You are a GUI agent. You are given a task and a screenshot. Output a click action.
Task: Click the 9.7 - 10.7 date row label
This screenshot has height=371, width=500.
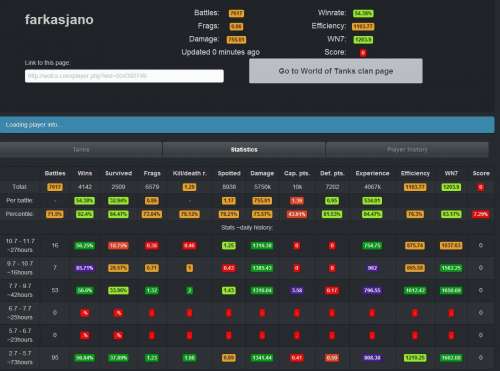click(x=20, y=268)
